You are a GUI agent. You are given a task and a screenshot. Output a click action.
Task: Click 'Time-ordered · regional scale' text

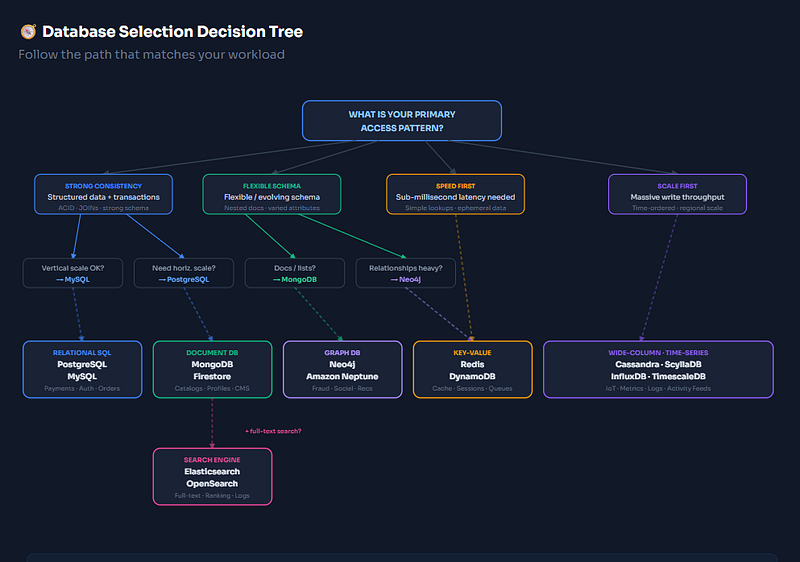point(678,208)
